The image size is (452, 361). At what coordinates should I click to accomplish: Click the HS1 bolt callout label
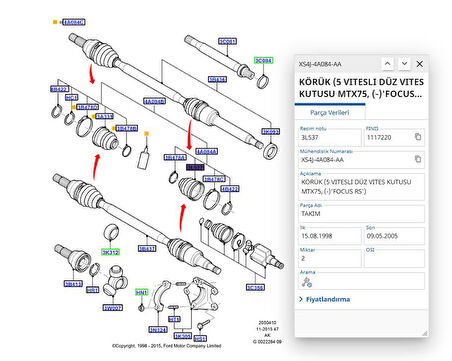pos(200,339)
